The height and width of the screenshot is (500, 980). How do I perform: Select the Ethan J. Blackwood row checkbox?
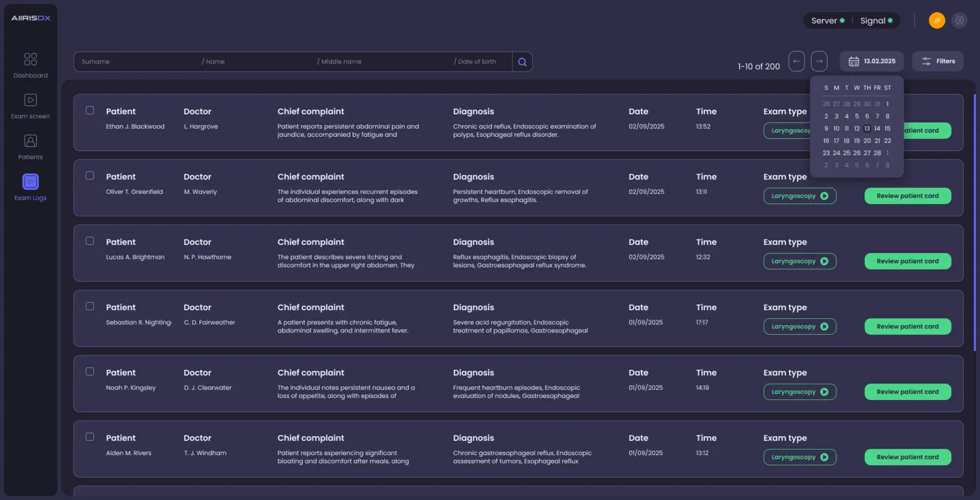click(90, 110)
